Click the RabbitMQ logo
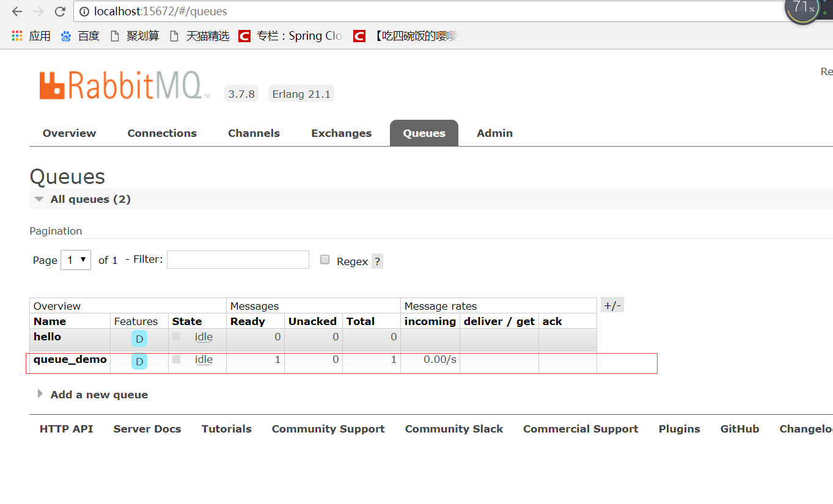 click(125, 86)
